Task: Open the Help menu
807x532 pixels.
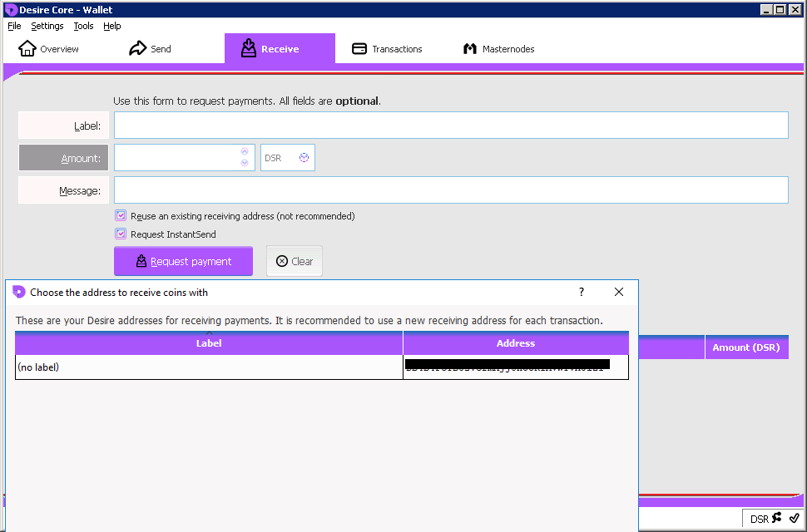Action: point(111,26)
